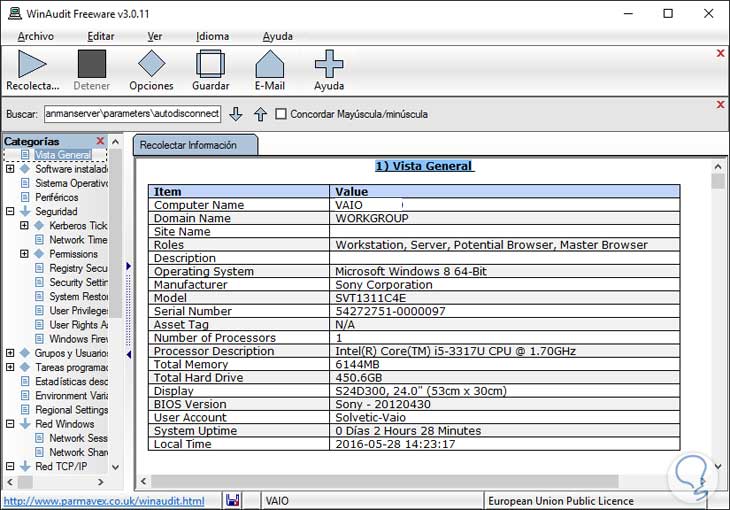This screenshot has height=510, width=730.
Task: Click the Guardar save icon
Action: (x=211, y=64)
